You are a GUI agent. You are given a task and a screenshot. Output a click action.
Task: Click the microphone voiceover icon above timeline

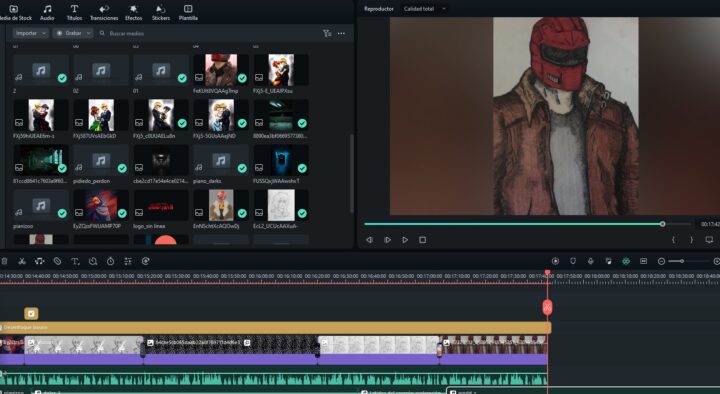point(591,261)
